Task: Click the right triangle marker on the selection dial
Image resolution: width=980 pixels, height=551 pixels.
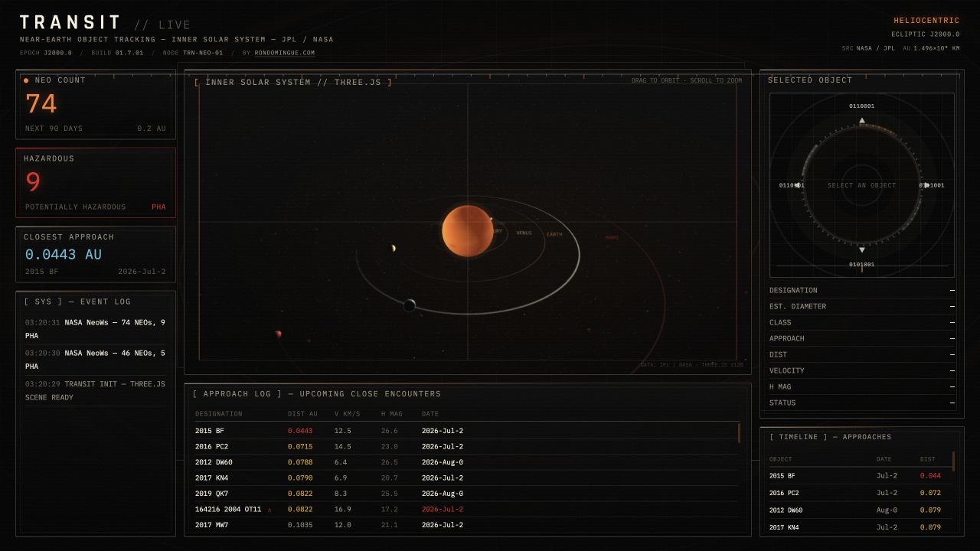Action: [926, 185]
